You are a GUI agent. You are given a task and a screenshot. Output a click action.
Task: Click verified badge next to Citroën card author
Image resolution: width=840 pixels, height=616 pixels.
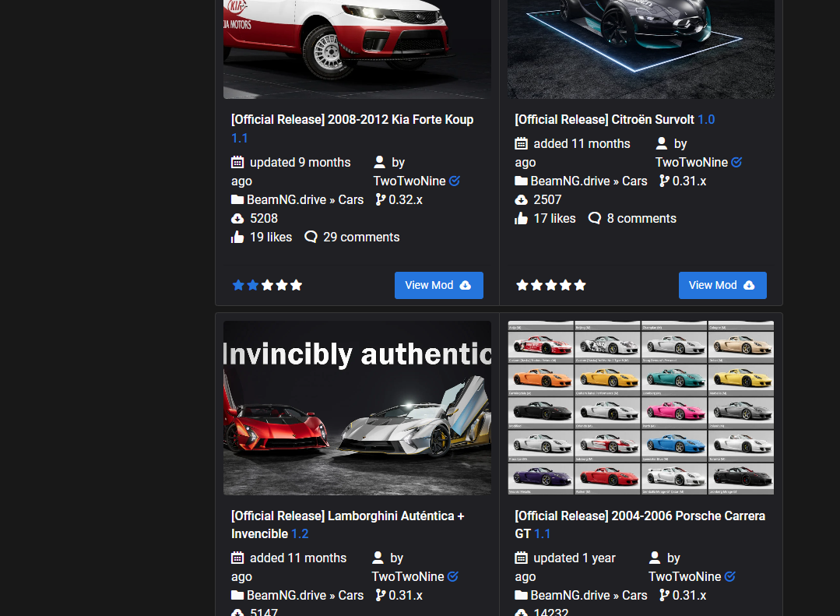pos(736,163)
